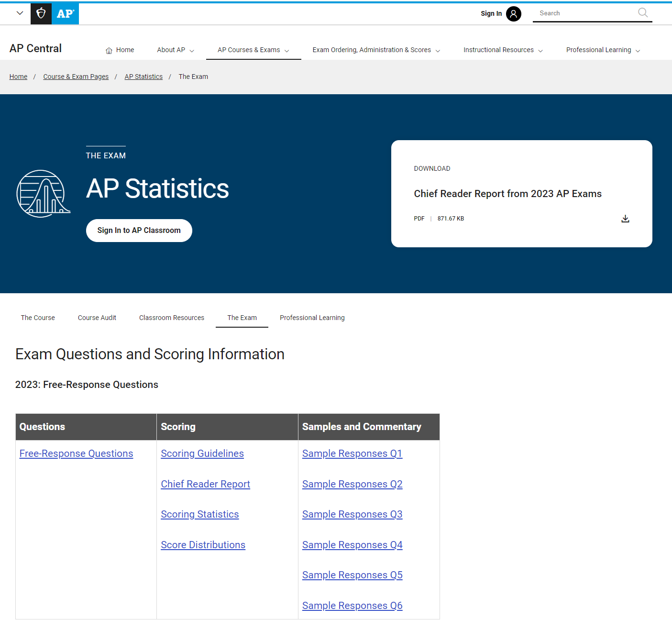The width and height of the screenshot is (672, 641).
Task: Open Exam Ordering, Administration & Scores dropdown
Action: coord(376,50)
